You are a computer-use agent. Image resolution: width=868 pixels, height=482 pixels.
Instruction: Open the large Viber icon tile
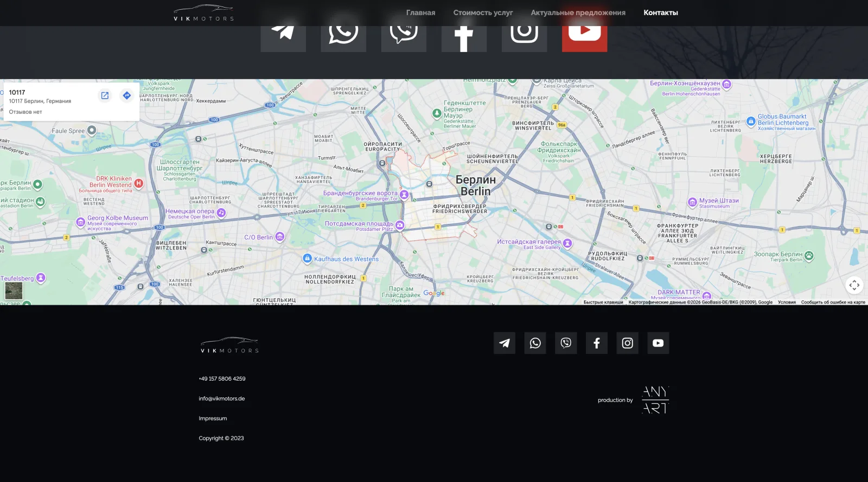(x=404, y=39)
